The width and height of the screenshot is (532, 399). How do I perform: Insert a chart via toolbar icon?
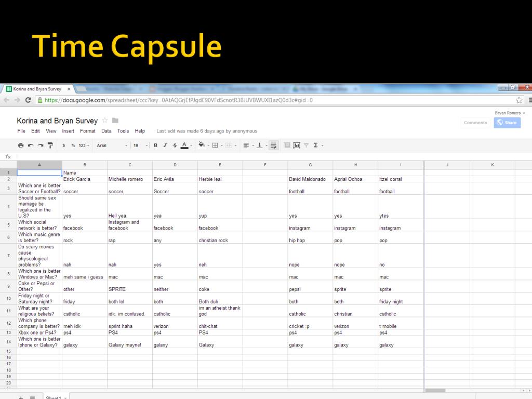pyautogui.click(x=297, y=145)
